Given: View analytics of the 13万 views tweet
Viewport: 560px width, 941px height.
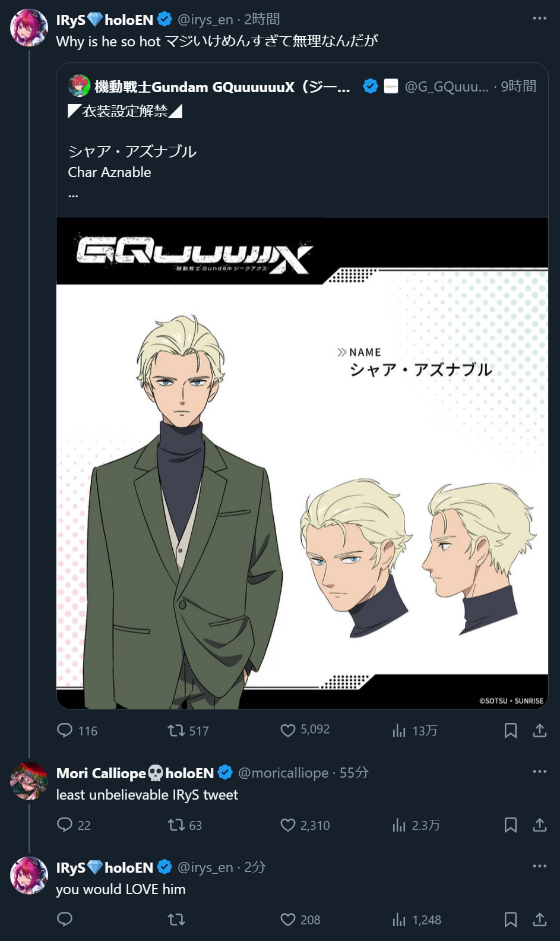Looking at the screenshot, I should pyautogui.click(x=399, y=730).
